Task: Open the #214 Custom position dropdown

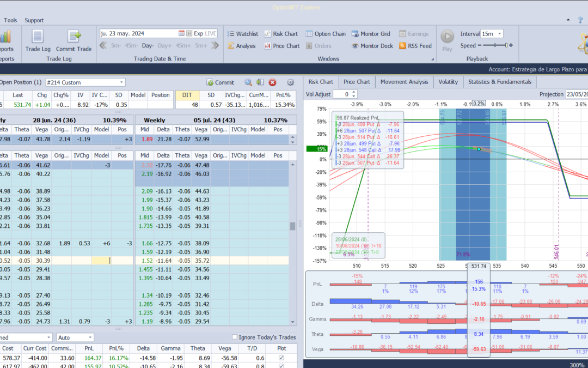Action: coord(121,82)
